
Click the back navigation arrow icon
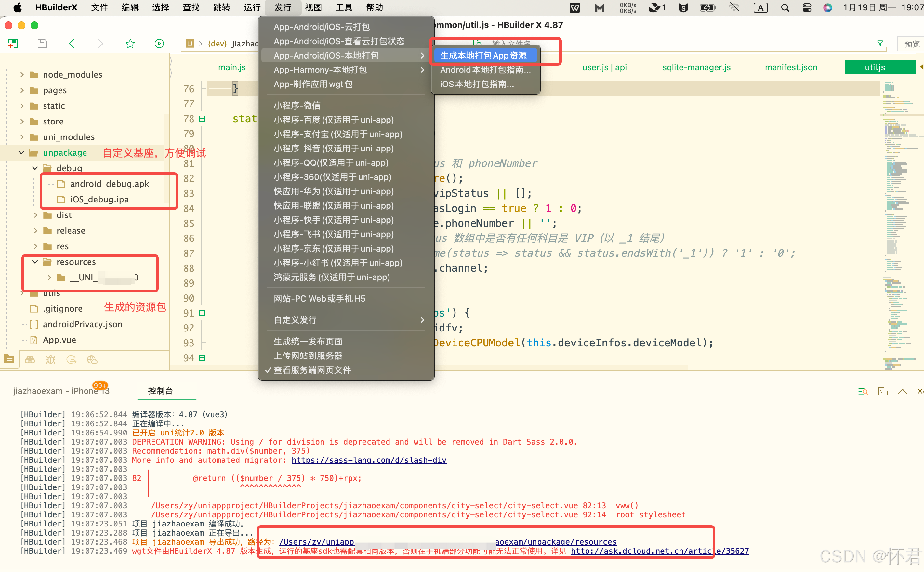click(72, 44)
